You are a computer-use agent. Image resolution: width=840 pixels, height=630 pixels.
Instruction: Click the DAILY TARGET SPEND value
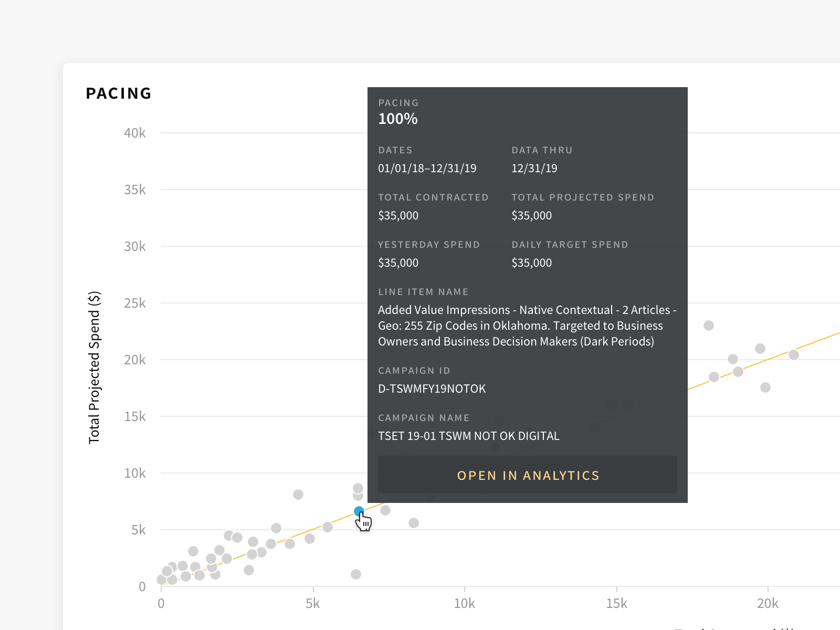point(531,262)
